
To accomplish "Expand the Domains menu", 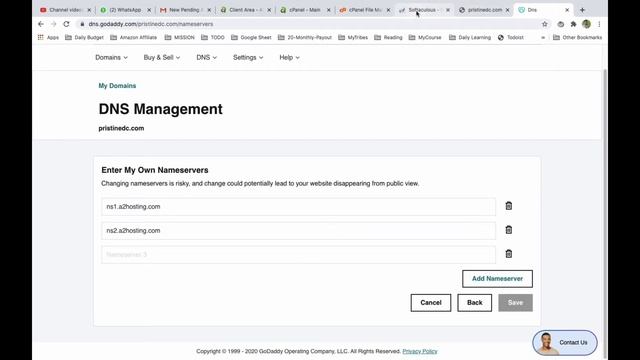I will tap(111, 58).
